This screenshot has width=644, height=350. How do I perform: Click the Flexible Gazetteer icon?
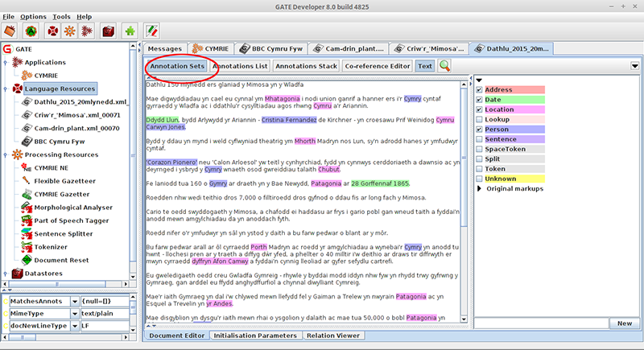27,180
